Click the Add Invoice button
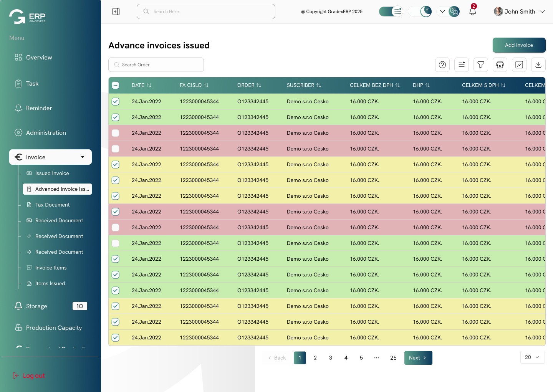Viewport: 553px width, 392px height. [x=519, y=45]
